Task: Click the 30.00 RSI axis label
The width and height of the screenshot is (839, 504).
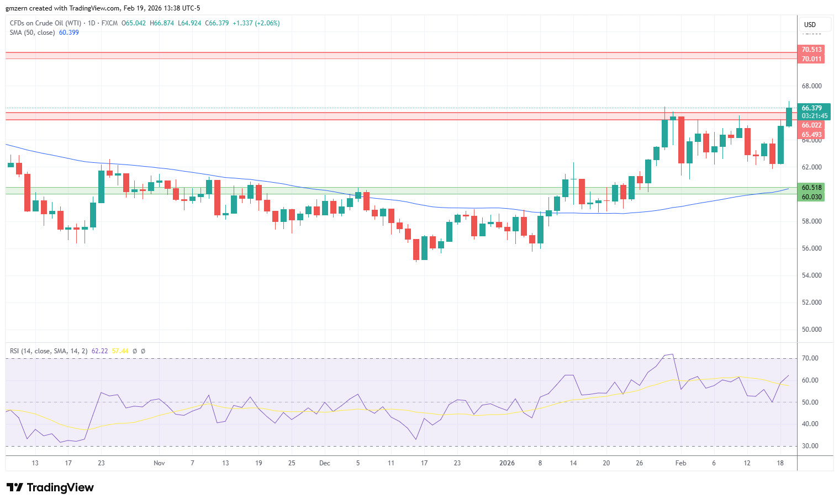Action: click(x=810, y=446)
